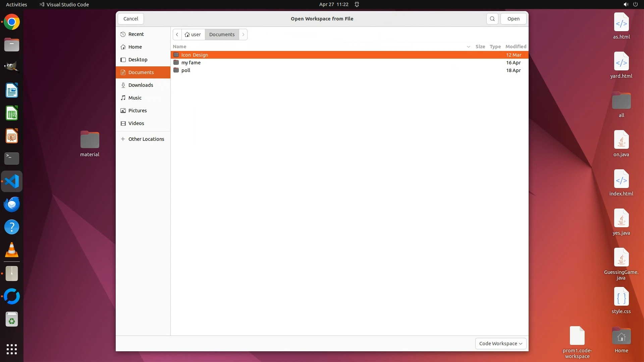The height and width of the screenshot is (362, 644).
Task: Sort files by Modified column
Action: (516, 47)
